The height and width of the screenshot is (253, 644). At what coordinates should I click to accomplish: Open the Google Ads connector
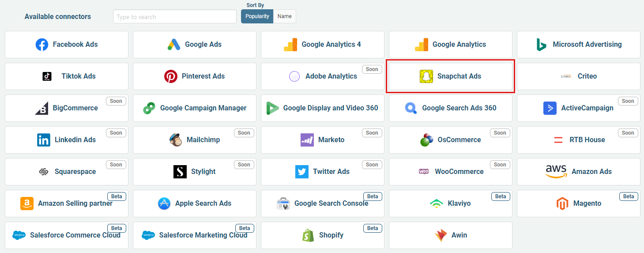[x=195, y=45]
